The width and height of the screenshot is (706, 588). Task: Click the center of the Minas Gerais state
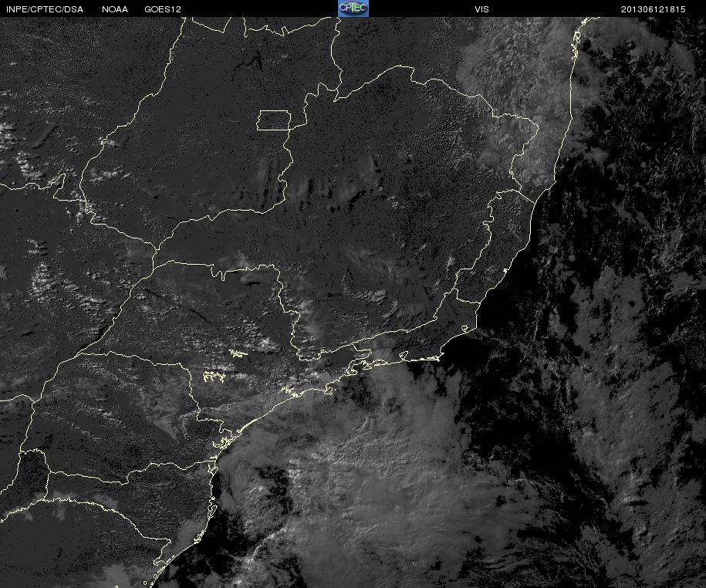coord(383,203)
